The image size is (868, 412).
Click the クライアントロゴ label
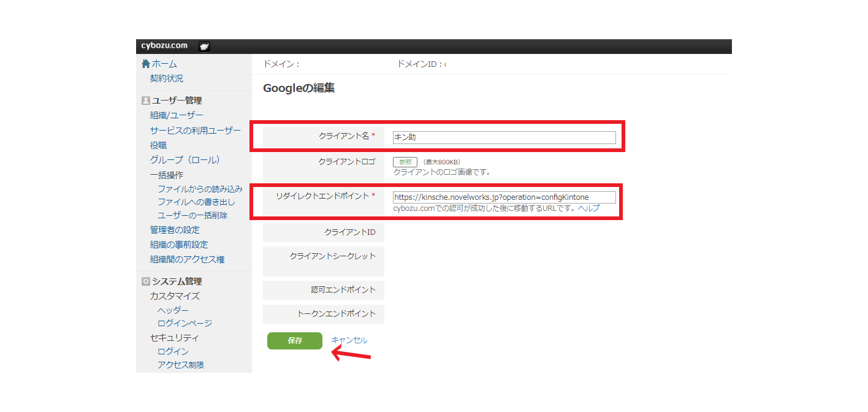pyautogui.click(x=347, y=162)
